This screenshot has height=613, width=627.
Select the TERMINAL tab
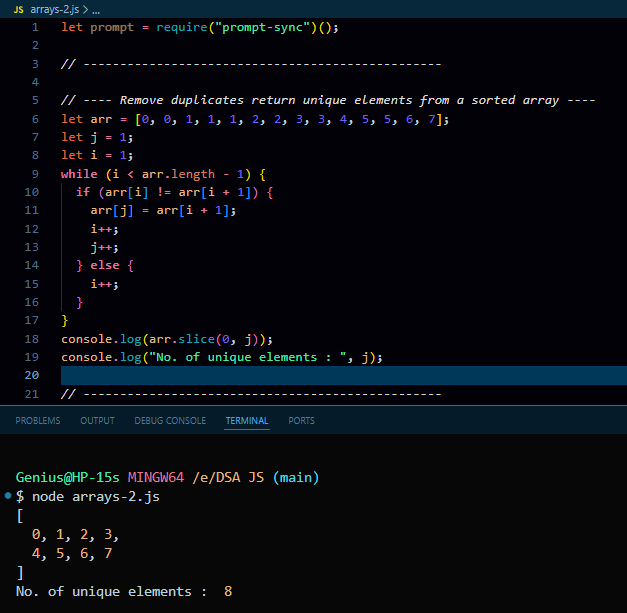pyautogui.click(x=247, y=421)
